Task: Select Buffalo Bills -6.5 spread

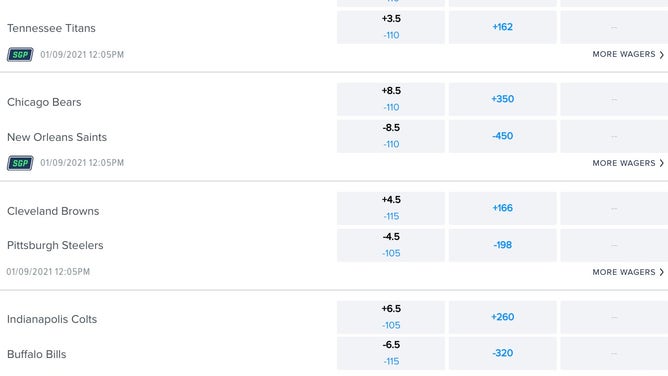Action: 391,353
